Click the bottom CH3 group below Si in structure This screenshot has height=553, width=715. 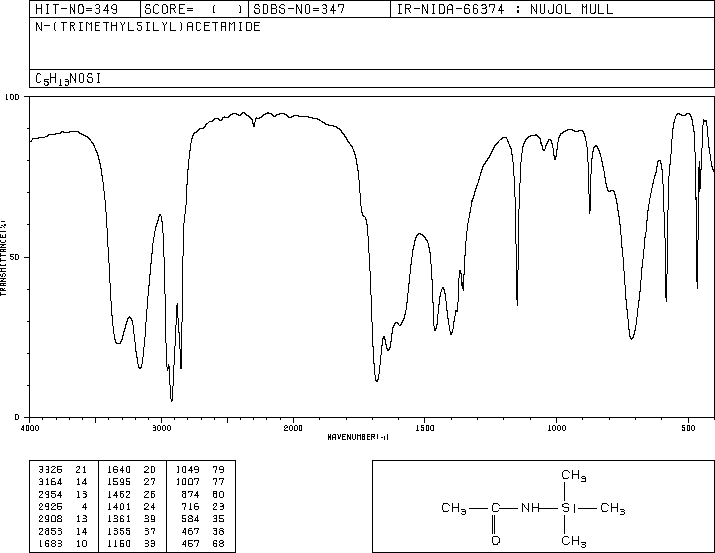[x=574, y=541]
